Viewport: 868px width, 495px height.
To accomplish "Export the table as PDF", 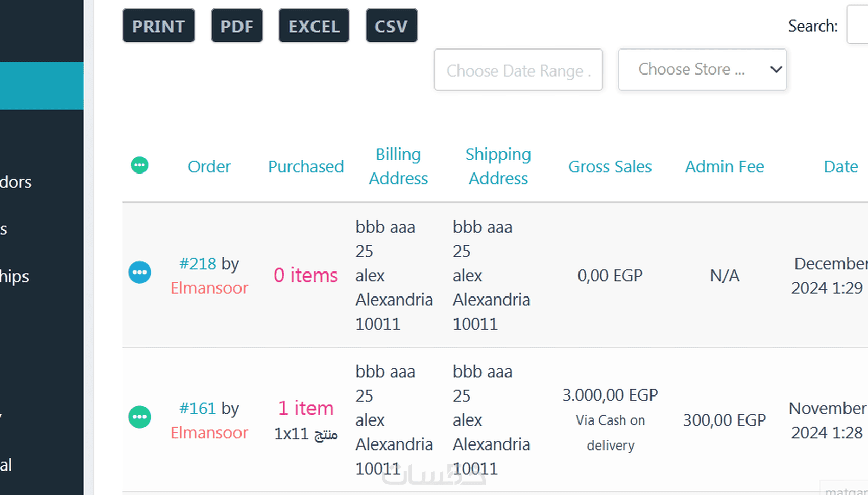I will [x=237, y=26].
